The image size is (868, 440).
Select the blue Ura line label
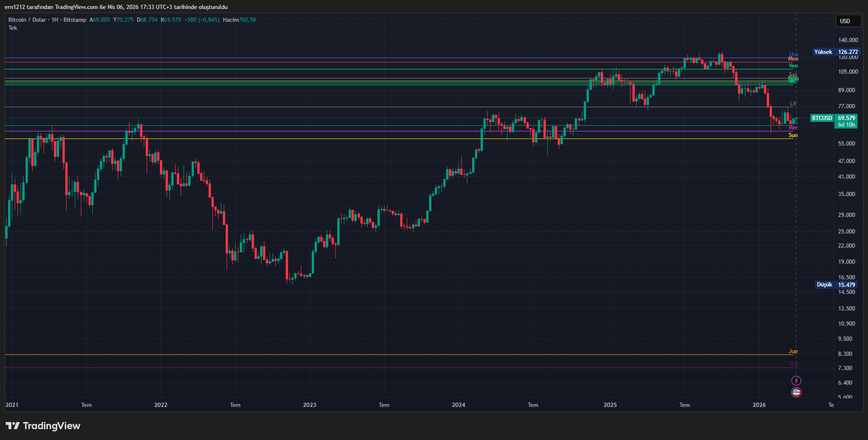point(793,54)
